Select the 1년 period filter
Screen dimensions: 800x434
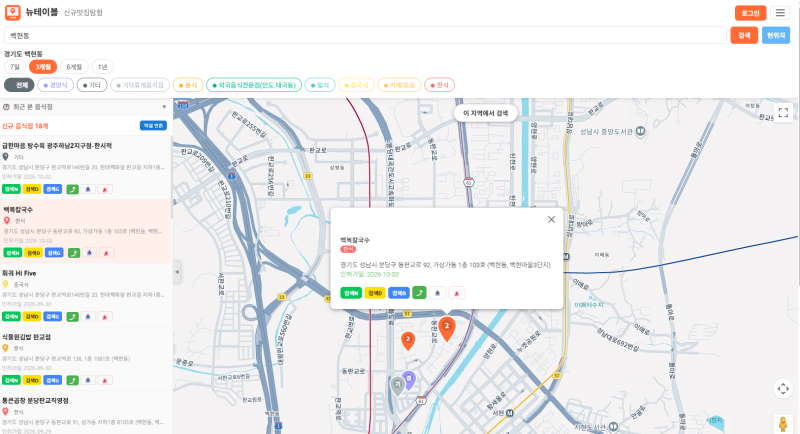(x=103, y=67)
